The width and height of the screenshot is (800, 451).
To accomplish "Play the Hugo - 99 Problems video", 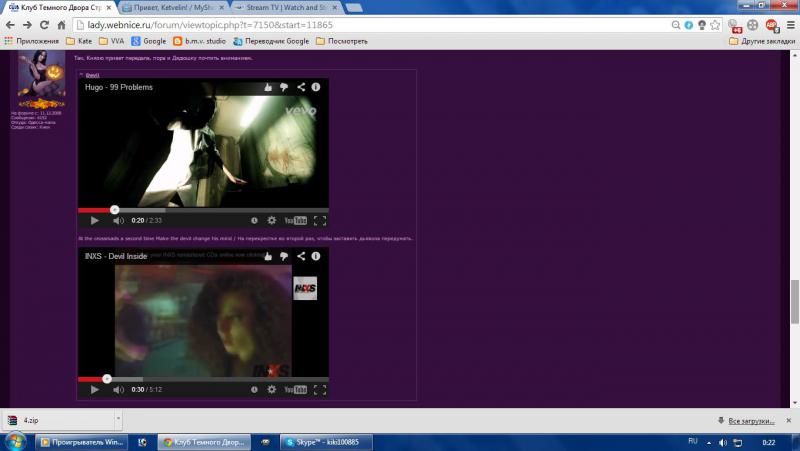I will [x=95, y=220].
